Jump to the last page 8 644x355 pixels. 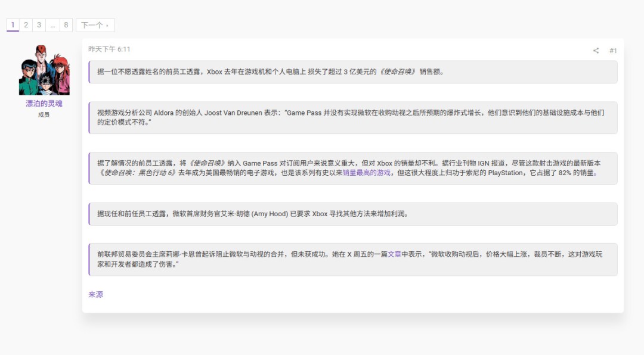coord(65,25)
